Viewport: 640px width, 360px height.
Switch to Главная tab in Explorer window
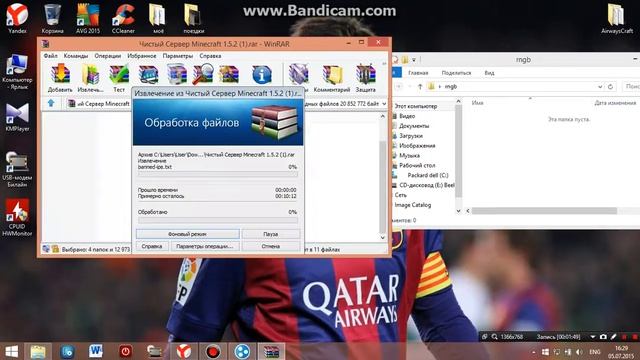click(x=418, y=73)
